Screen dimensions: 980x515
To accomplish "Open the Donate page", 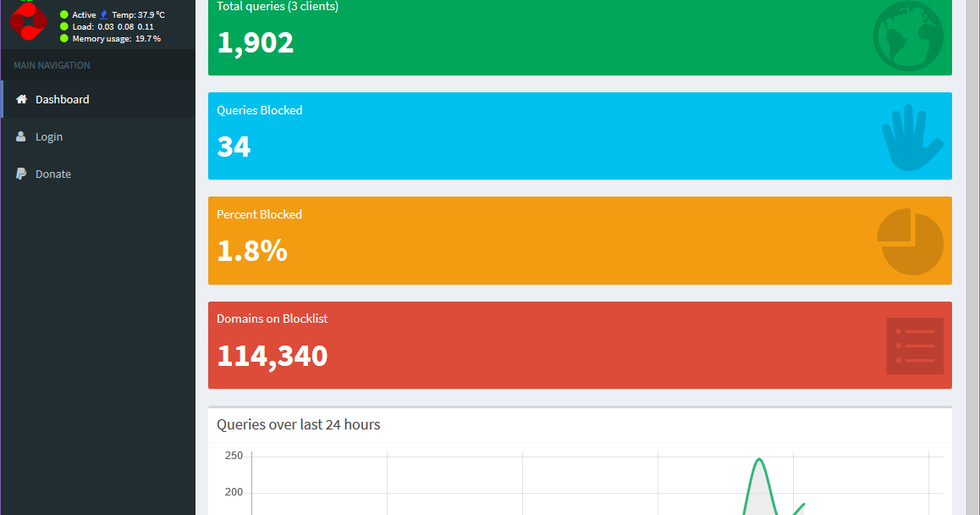I will (x=53, y=174).
